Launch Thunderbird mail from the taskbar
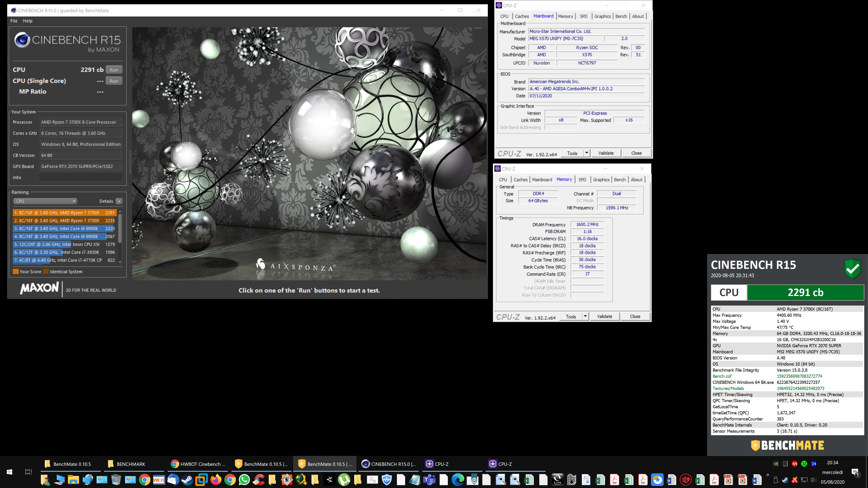Image resolution: width=868 pixels, height=488 pixels. 173,480
